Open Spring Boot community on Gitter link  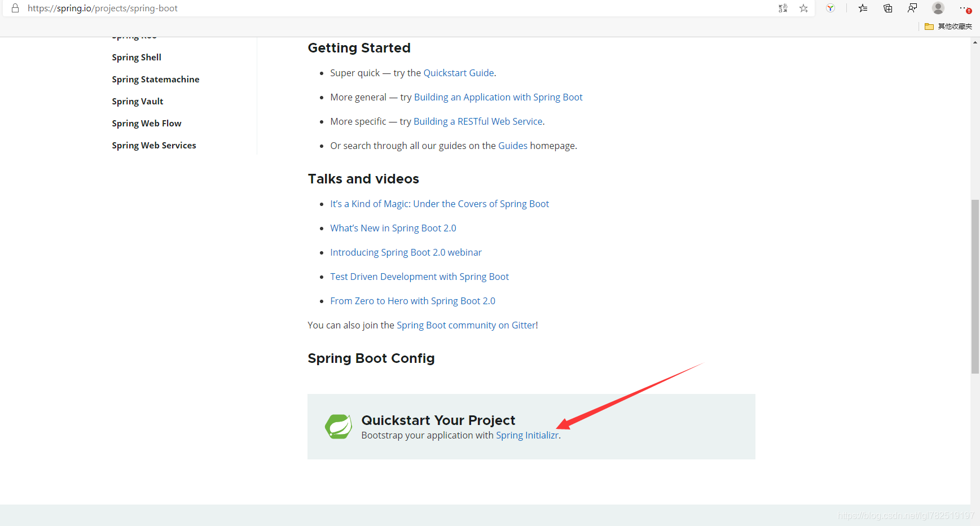(x=466, y=325)
